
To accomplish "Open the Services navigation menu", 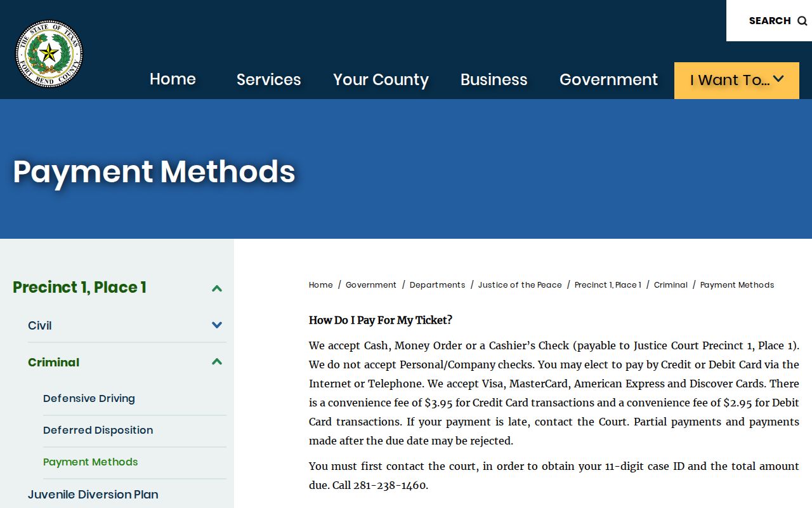I will 268,79.
